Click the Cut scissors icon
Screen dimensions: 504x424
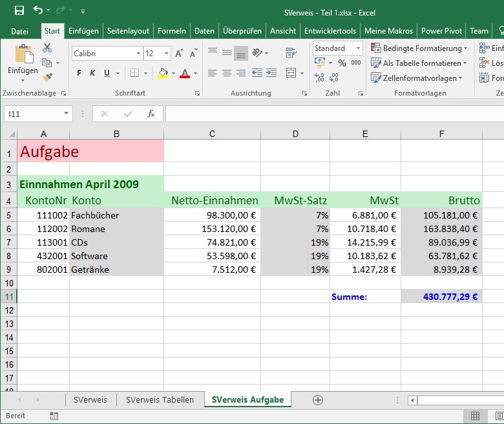click(x=47, y=48)
